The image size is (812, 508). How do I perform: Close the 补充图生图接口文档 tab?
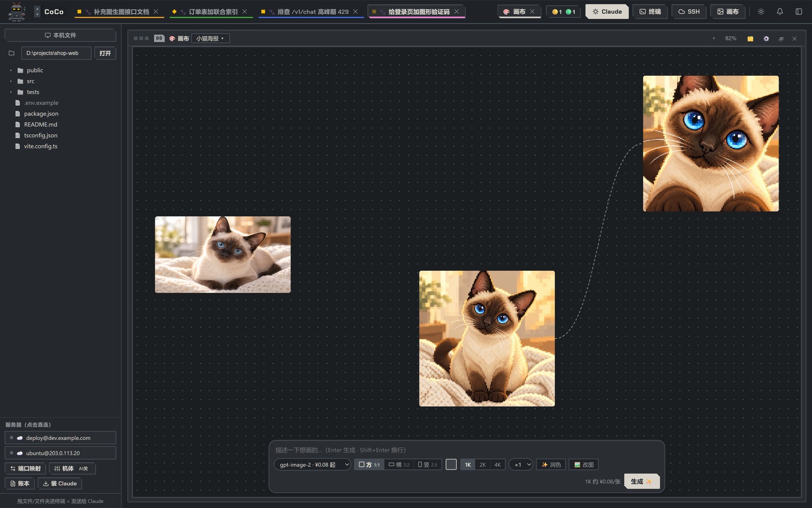[x=156, y=11]
